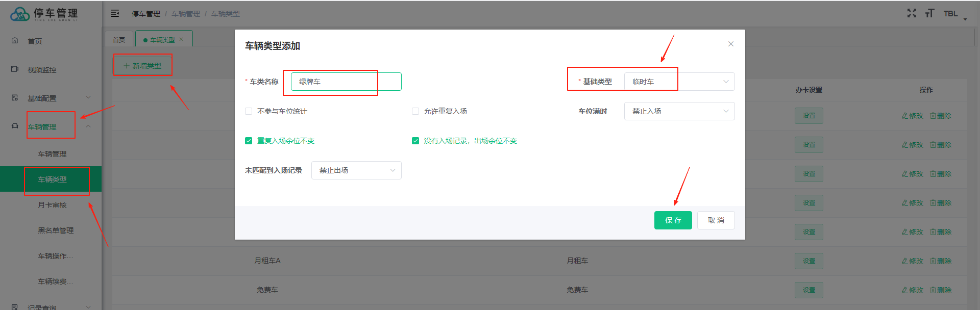Click the 月租车A name cell
The height and width of the screenshot is (310, 980).
(x=267, y=261)
